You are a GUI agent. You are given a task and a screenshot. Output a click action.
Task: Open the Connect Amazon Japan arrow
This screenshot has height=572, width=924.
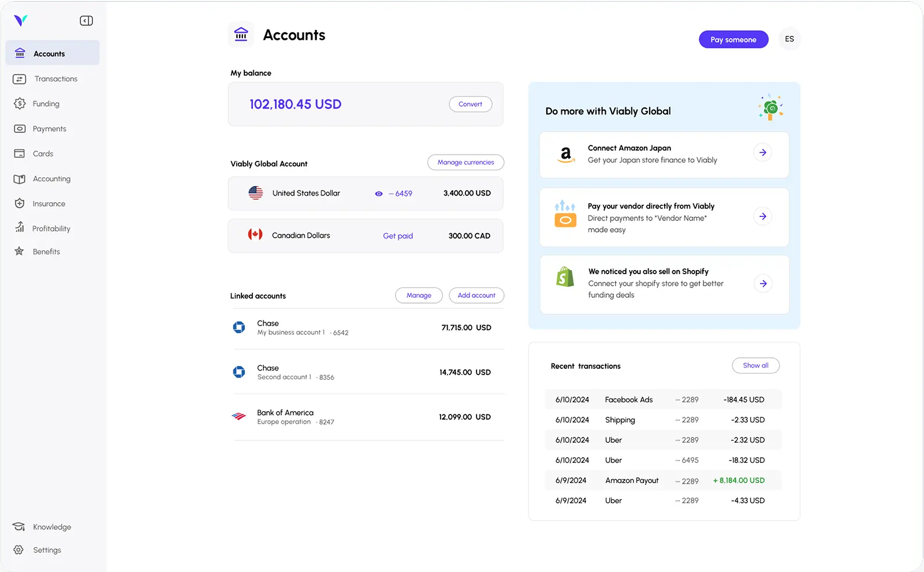763,152
